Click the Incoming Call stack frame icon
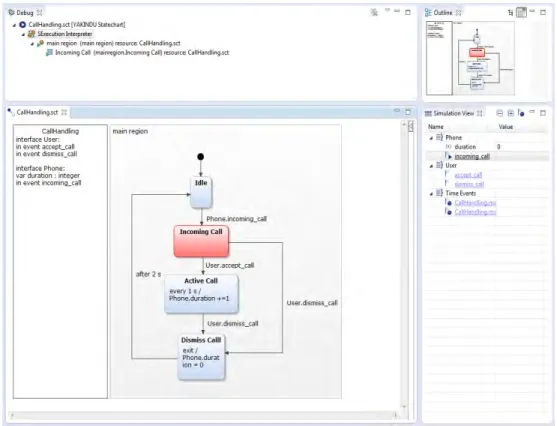557x426 pixels. tap(49, 53)
